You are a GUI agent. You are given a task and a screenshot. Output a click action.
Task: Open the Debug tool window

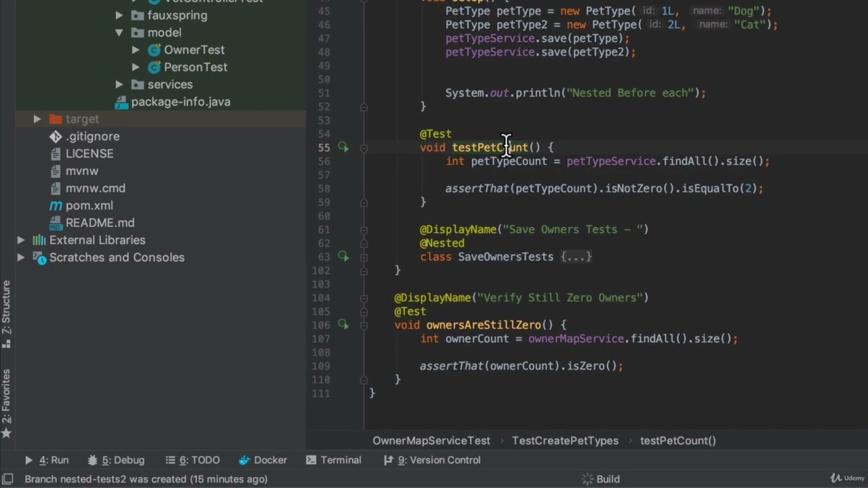click(116, 460)
